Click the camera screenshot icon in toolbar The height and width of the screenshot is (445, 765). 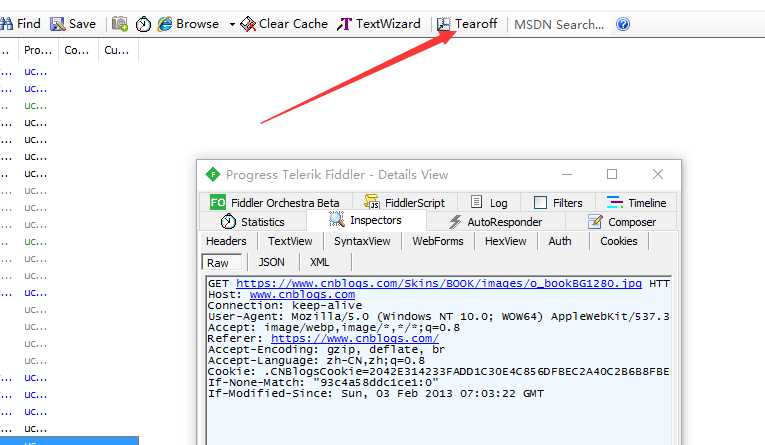point(120,23)
